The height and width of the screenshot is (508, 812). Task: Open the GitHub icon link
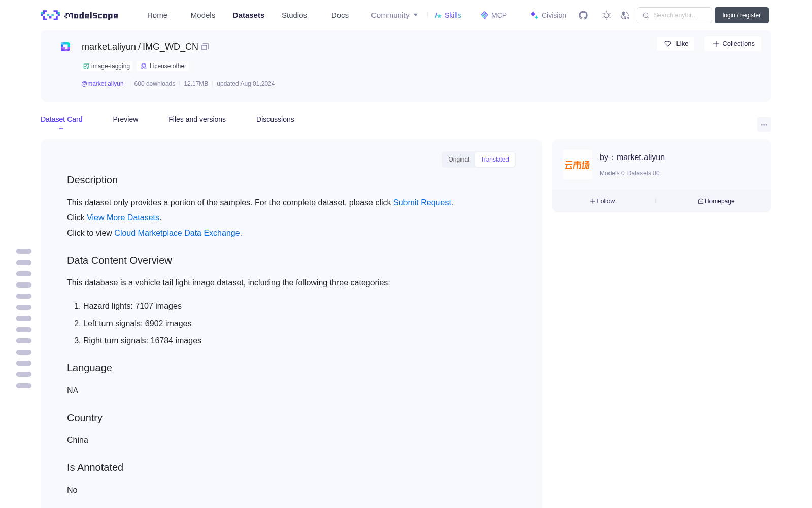click(x=583, y=15)
